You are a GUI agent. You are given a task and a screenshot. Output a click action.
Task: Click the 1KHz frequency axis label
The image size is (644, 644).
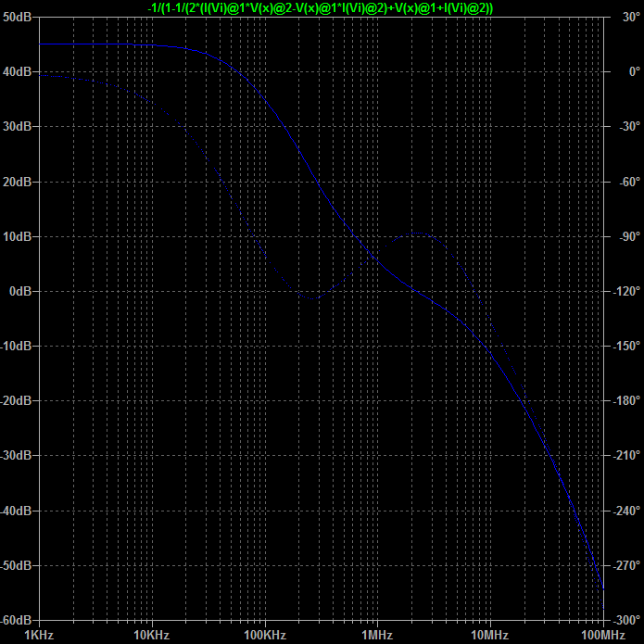pos(39,635)
